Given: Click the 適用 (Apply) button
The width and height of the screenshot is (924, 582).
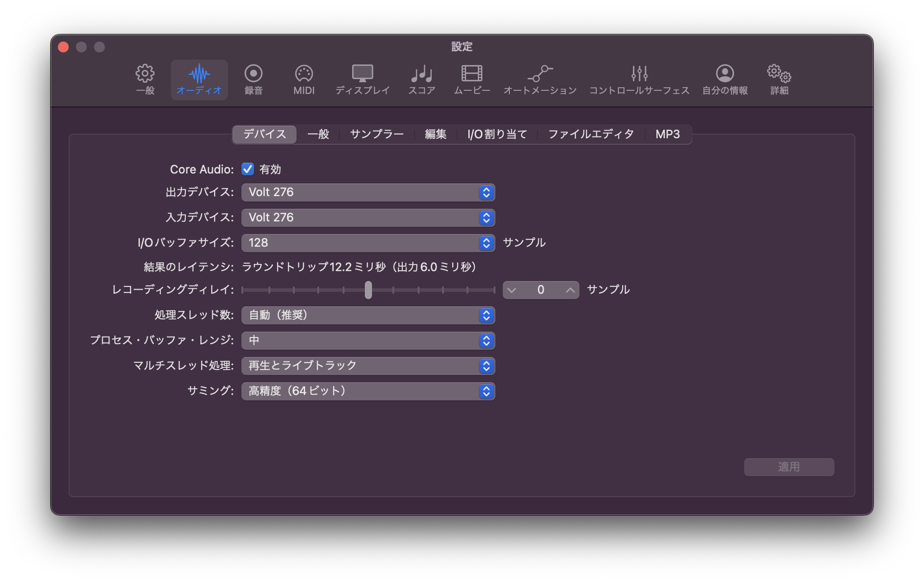Looking at the screenshot, I should click(789, 467).
